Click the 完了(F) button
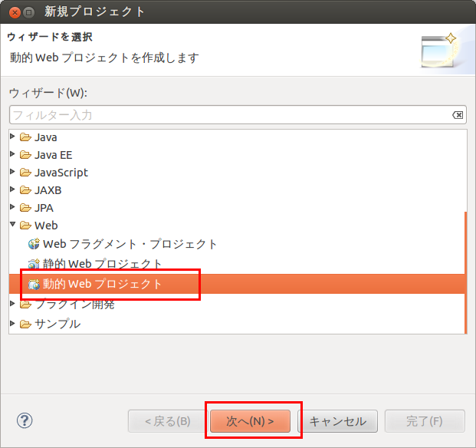Image resolution: width=476 pixels, height=448 pixels. [x=425, y=421]
